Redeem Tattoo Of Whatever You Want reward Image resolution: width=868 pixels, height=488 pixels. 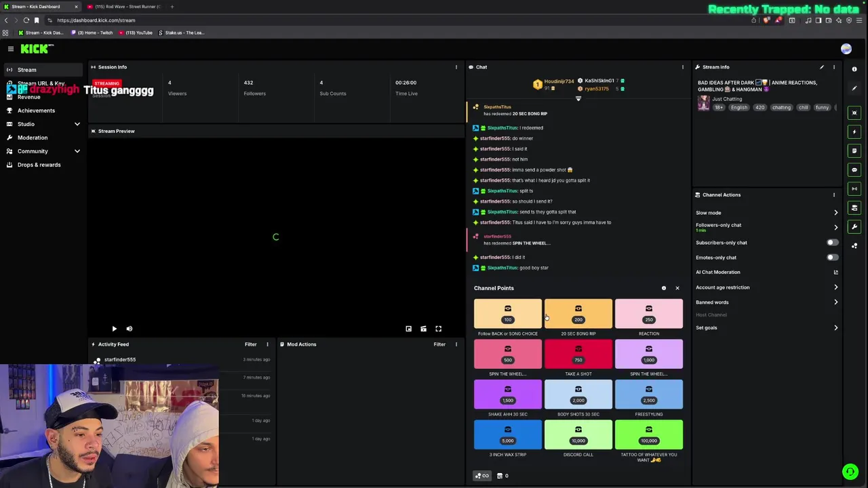pyautogui.click(x=649, y=434)
